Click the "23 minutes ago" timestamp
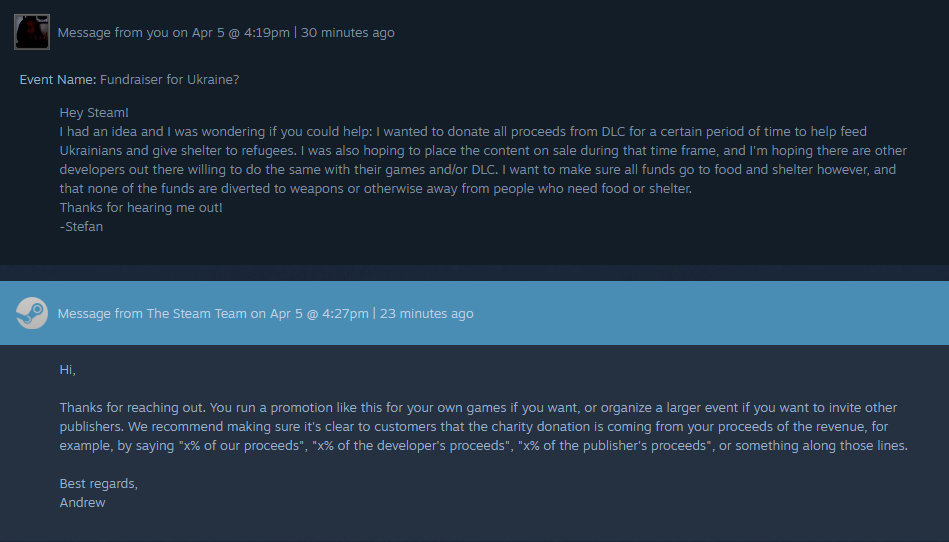The height and width of the screenshot is (542, 949). click(427, 314)
